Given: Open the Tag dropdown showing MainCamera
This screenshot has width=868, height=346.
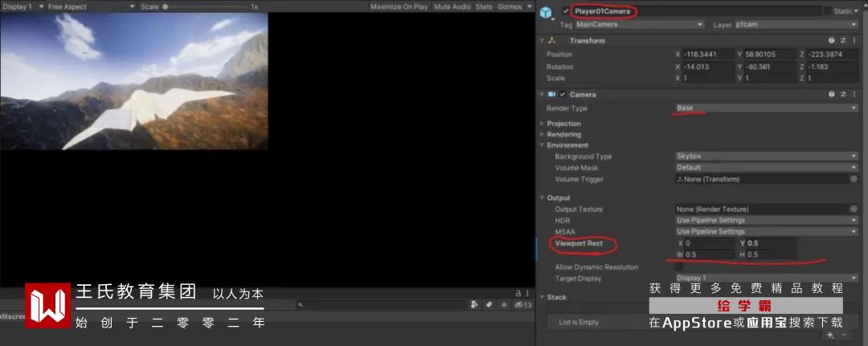Looking at the screenshot, I should tap(639, 25).
